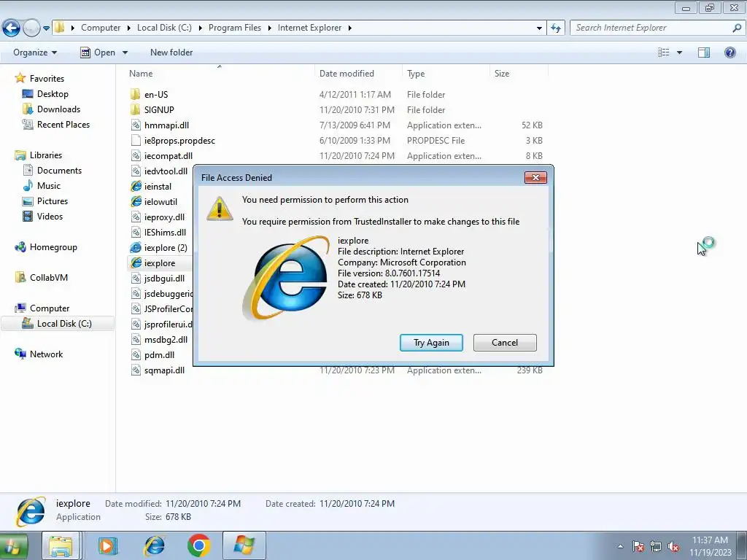Launch Google Chrome from the taskbar
This screenshot has width=747, height=560.
[199, 545]
